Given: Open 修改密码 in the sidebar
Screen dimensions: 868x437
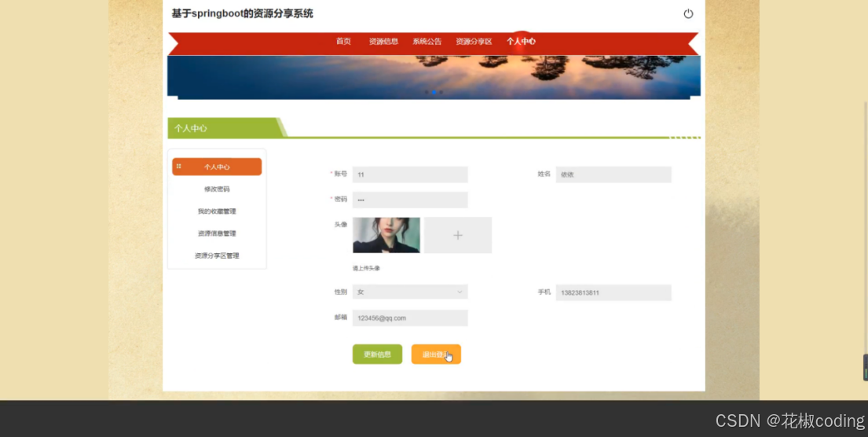Looking at the screenshot, I should [x=217, y=189].
